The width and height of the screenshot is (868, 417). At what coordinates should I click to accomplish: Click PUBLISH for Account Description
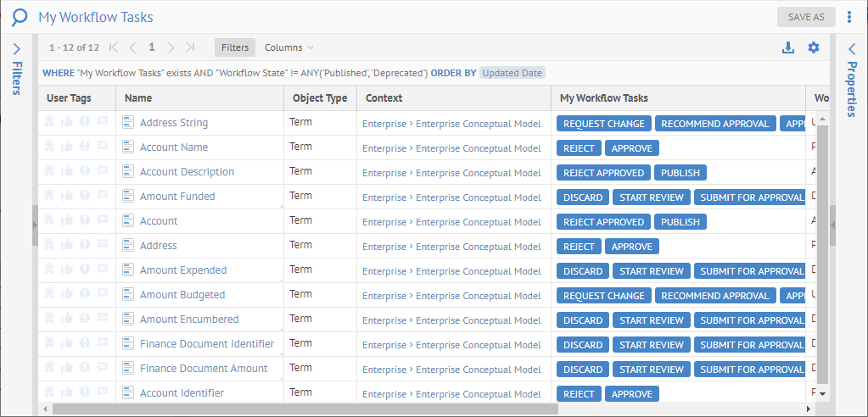coord(680,173)
